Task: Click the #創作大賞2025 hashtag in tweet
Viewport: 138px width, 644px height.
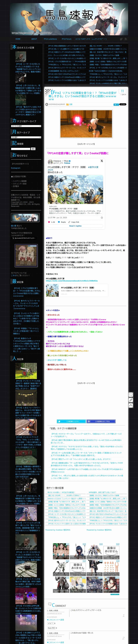Action: click(73, 168)
